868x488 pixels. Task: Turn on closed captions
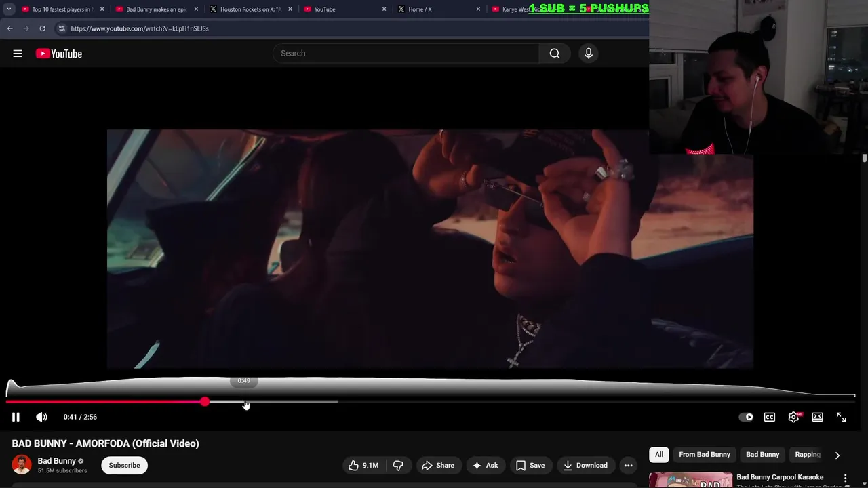770,417
